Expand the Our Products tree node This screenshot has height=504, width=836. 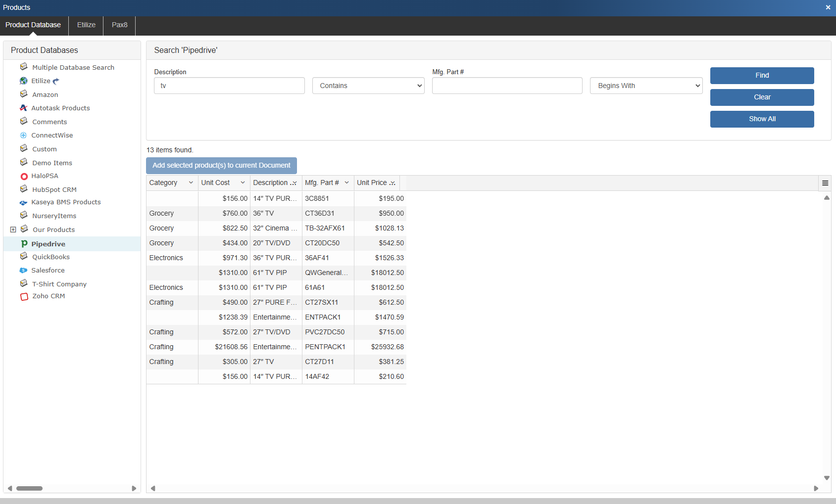pos(13,229)
